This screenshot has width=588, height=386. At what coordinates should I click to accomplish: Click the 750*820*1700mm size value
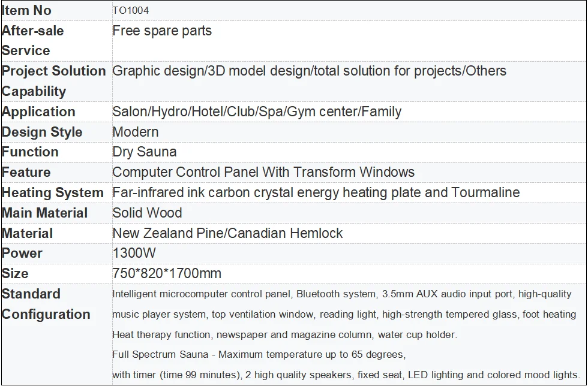tap(167, 274)
